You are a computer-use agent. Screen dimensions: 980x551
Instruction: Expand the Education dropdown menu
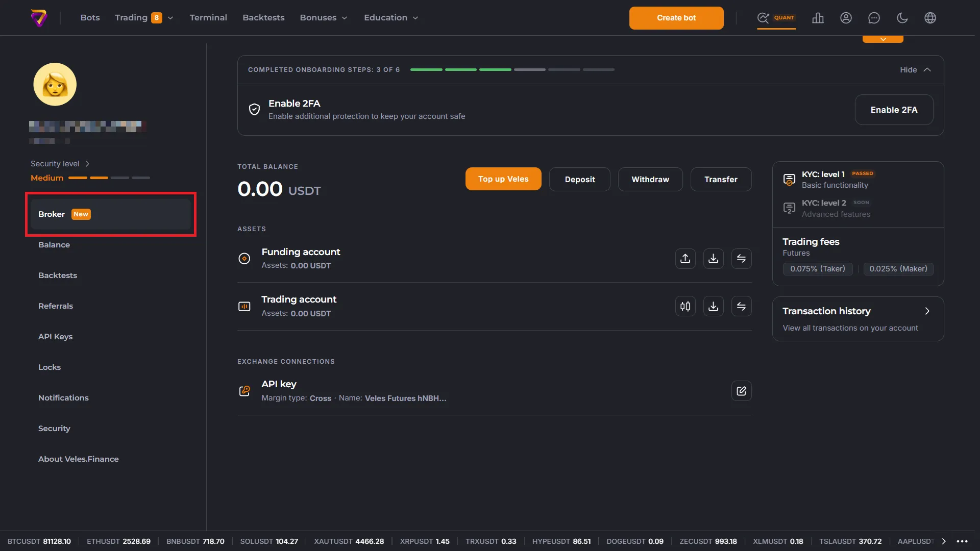point(415,18)
